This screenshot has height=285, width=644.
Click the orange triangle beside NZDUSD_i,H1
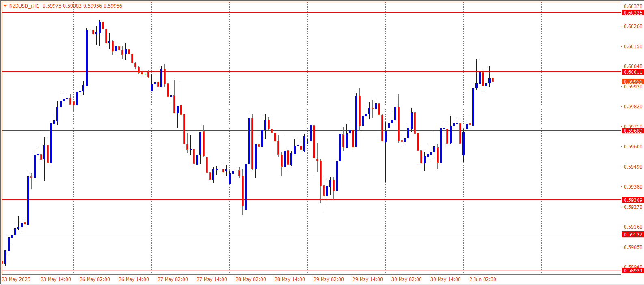(x=5, y=6)
